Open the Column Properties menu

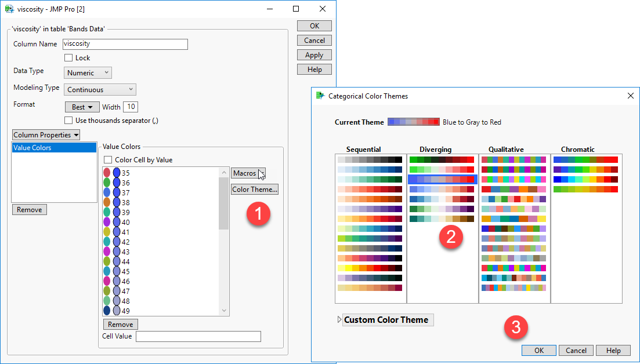46,134
